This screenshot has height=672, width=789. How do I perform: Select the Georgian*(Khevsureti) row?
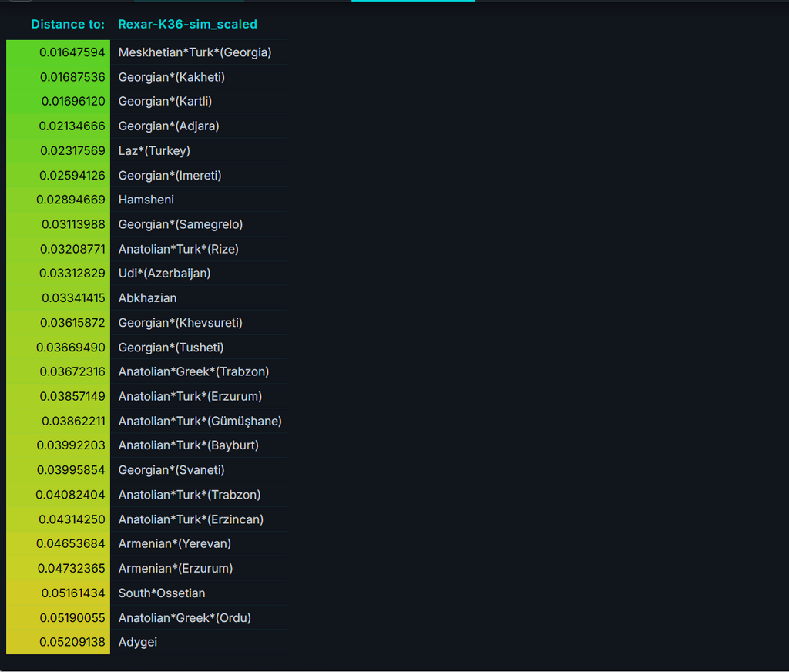pyautogui.click(x=146, y=323)
